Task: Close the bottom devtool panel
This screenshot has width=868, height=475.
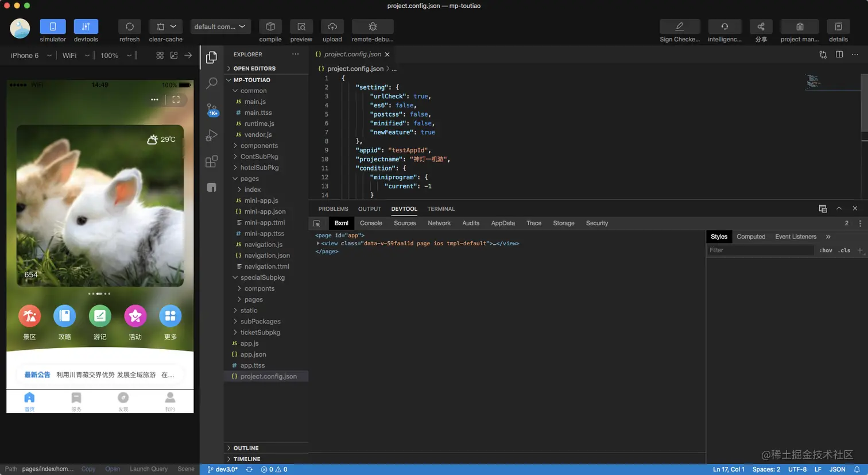Action: pos(855,208)
